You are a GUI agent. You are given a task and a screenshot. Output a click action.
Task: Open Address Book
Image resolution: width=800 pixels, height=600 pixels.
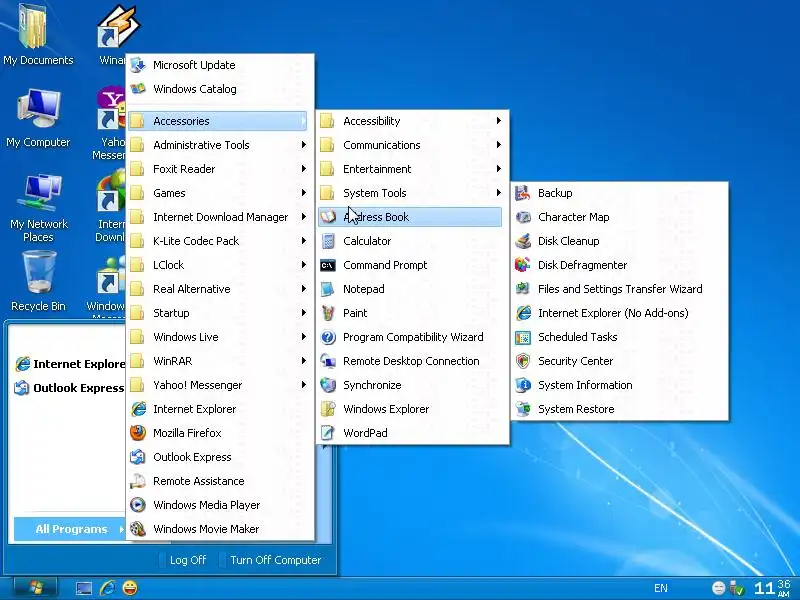(411, 217)
